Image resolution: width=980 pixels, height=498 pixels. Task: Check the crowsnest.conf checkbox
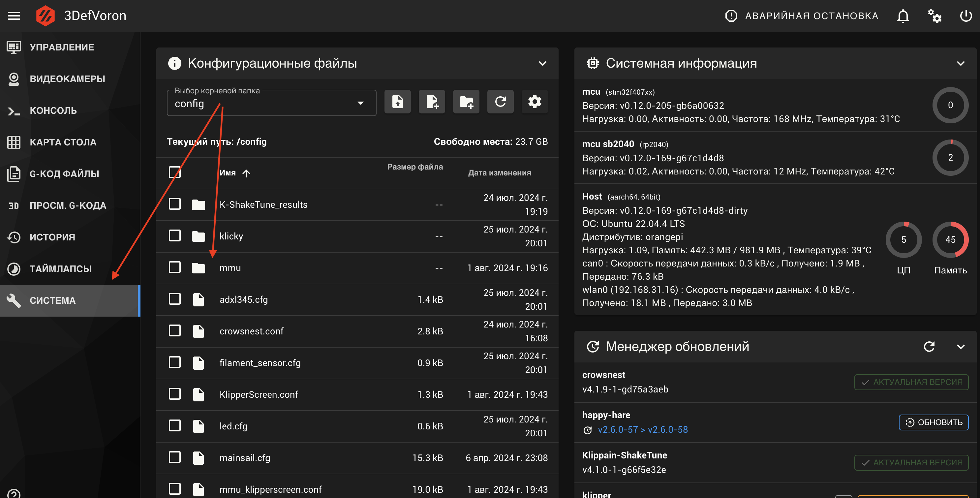tap(175, 330)
